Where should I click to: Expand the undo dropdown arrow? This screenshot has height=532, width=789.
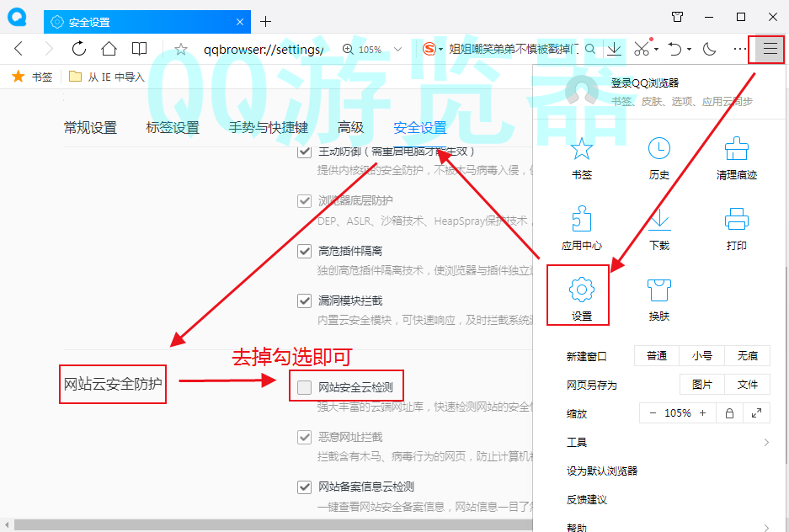(689, 50)
